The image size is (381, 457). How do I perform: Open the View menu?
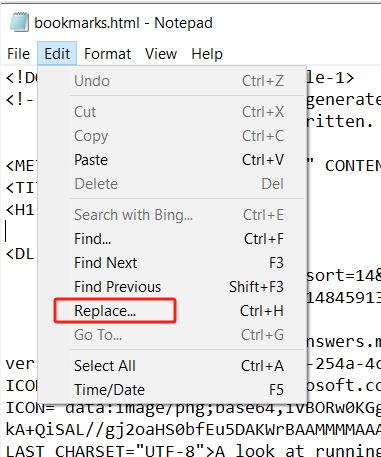coord(161,54)
